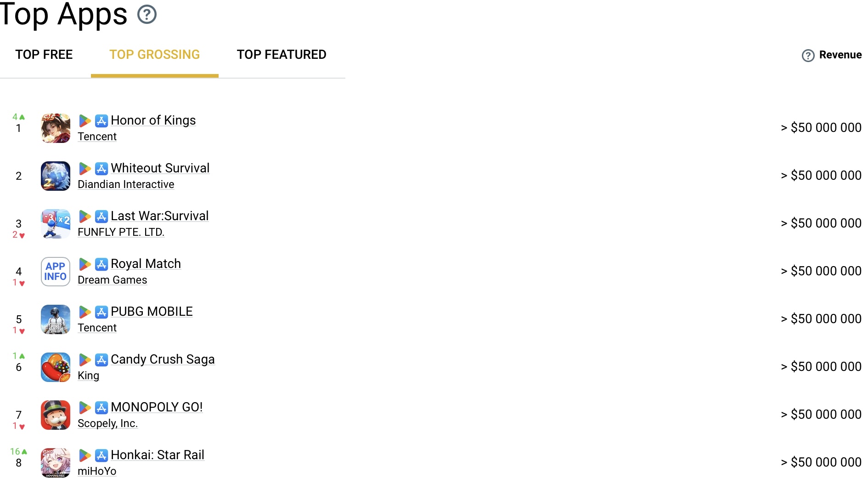Open the Honor of Kings title link

(153, 120)
